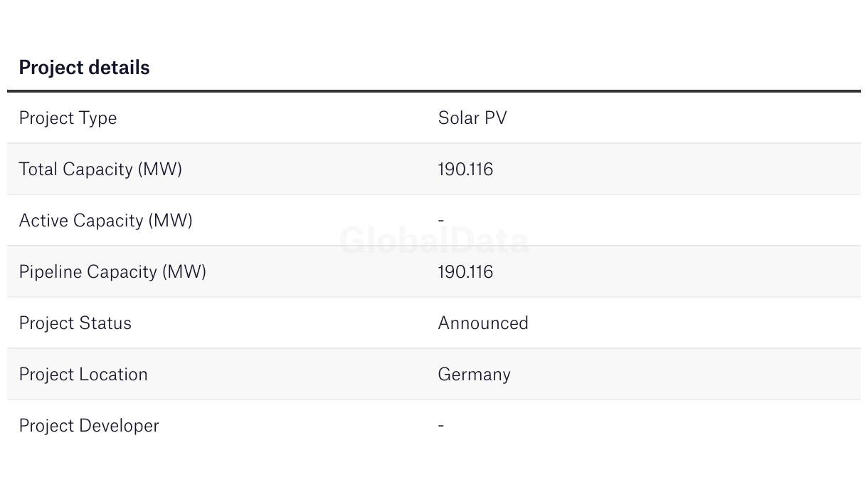
Task: Select the Project Developer label
Action: click(89, 426)
